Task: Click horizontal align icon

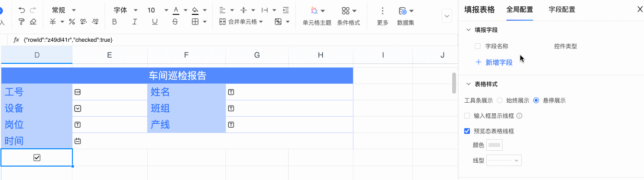Action: click(x=222, y=10)
